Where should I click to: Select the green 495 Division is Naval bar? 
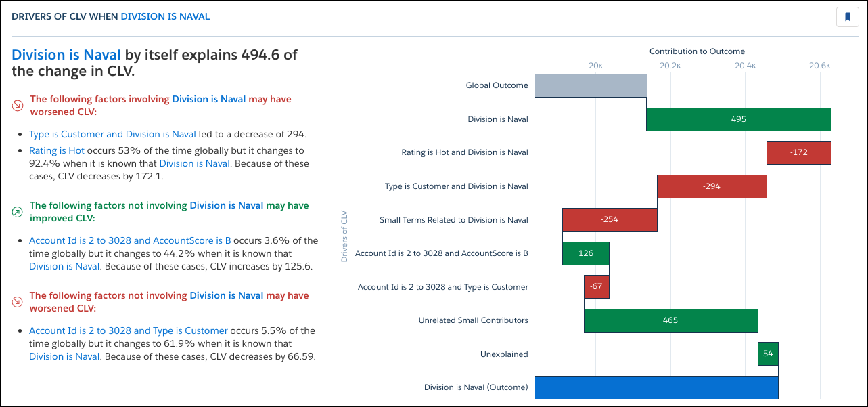(738, 119)
